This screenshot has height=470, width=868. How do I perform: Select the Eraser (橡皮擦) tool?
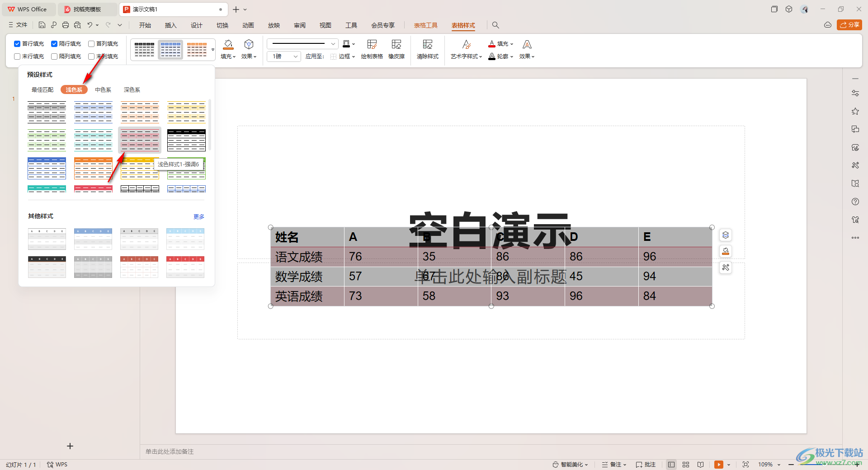tap(396, 49)
